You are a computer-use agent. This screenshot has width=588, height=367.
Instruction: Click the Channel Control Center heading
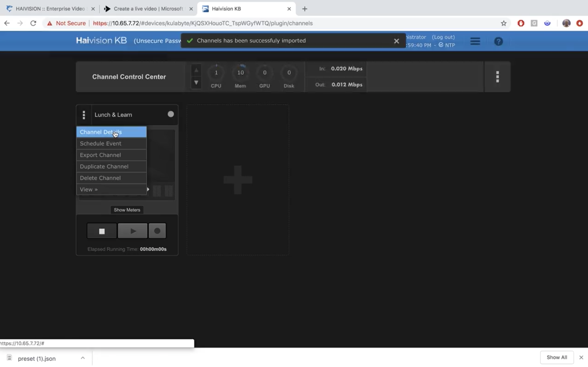129,77
